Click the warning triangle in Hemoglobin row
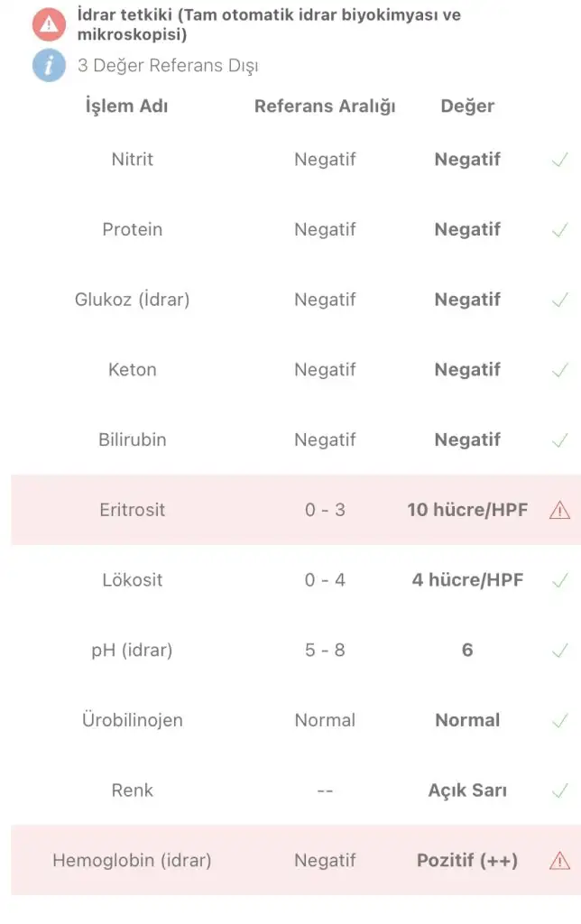Screen dimensions: 581x924 tap(559, 860)
